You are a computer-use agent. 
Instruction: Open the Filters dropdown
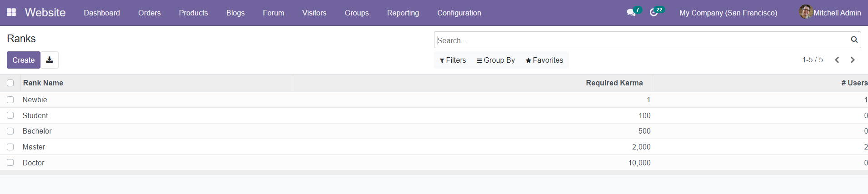pos(453,60)
